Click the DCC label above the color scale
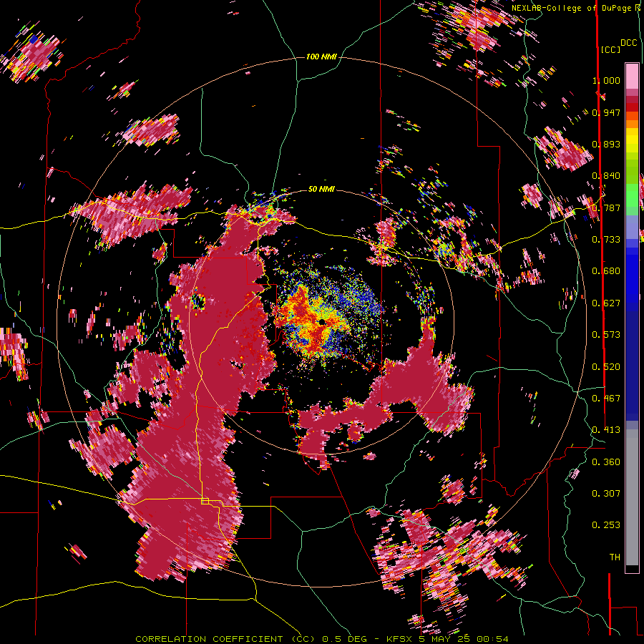The width and height of the screenshot is (644, 644). [x=629, y=43]
